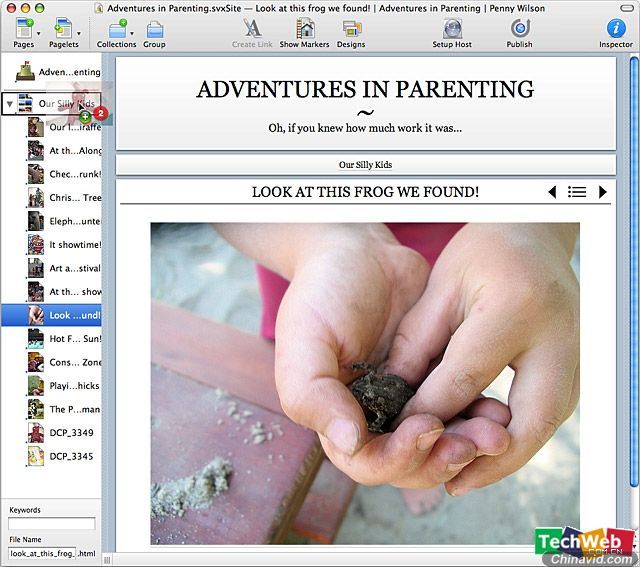Click the It showtime! thumbnail icon
The image size is (640, 567).
click(36, 245)
